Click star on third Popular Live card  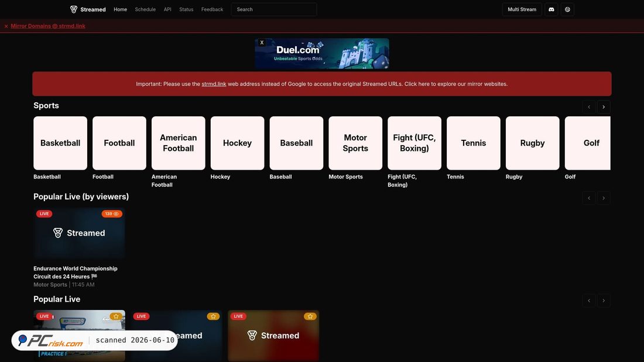(310, 316)
